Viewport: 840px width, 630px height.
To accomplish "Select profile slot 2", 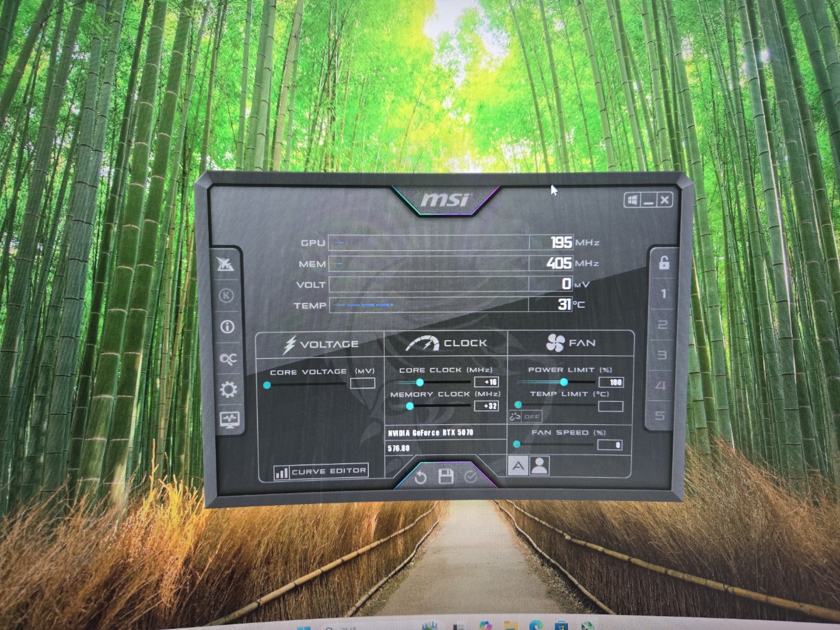I will click(x=662, y=325).
